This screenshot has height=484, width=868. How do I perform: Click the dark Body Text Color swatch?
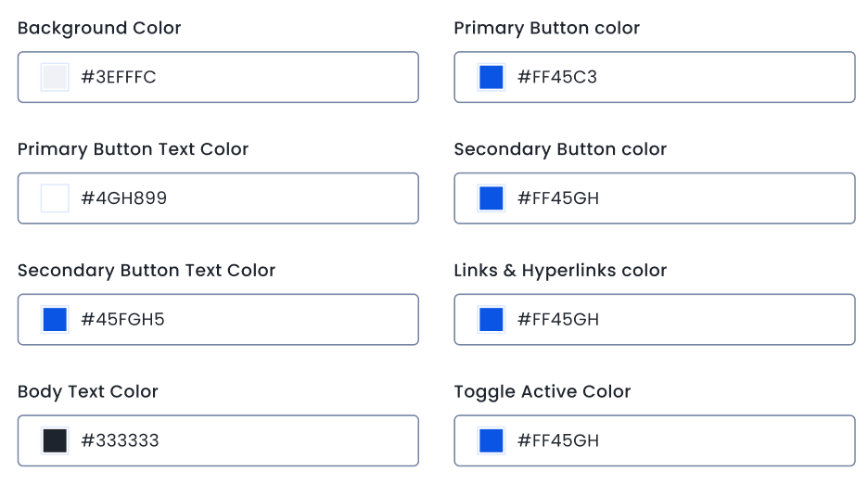tap(55, 440)
